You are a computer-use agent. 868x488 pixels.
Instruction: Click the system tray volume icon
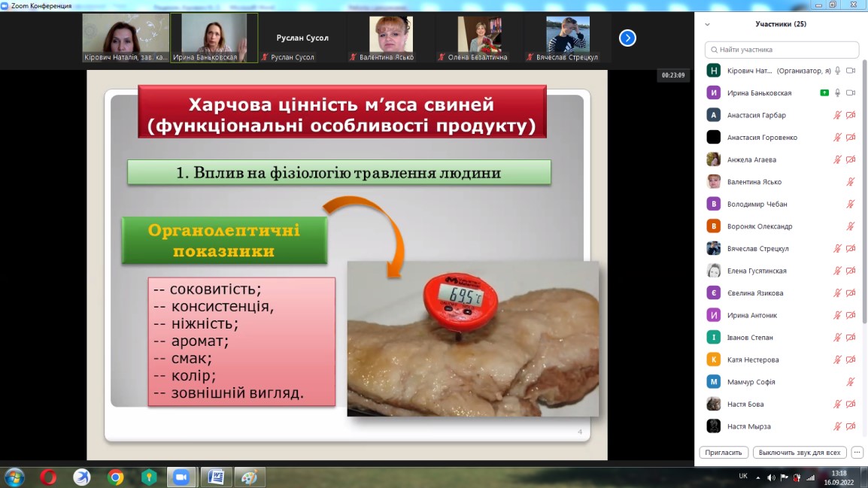coord(770,477)
